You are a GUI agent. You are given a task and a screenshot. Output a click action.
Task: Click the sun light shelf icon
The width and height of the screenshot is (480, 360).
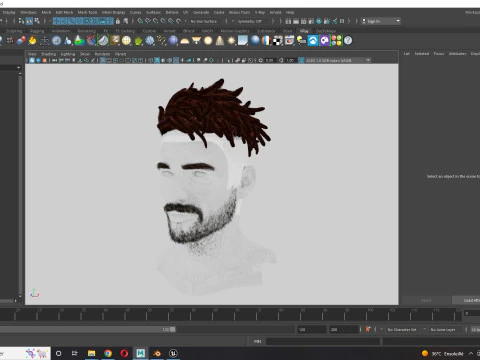click(231, 41)
